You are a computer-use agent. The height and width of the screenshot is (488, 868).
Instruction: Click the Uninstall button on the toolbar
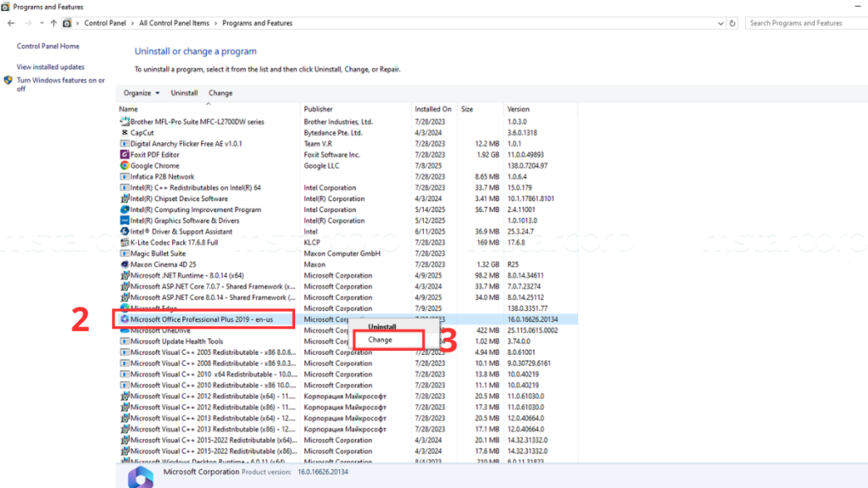[185, 92]
